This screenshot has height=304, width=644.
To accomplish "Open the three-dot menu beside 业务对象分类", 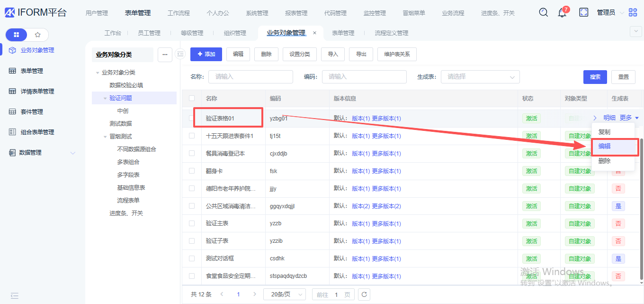I will [165, 55].
